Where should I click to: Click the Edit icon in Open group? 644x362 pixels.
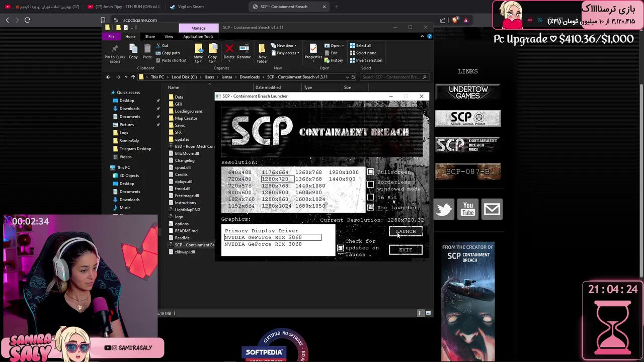[327, 53]
